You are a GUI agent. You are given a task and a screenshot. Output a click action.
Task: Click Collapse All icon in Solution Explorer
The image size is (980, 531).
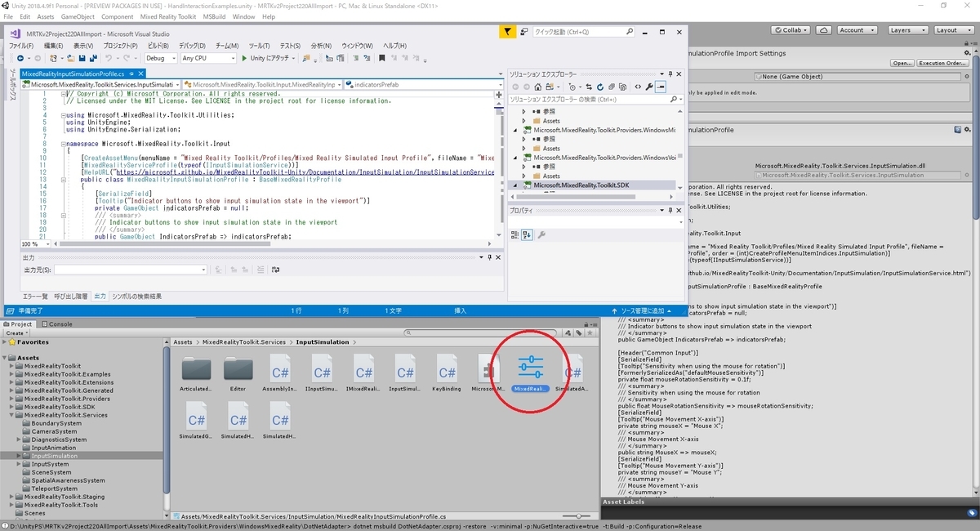click(612, 87)
